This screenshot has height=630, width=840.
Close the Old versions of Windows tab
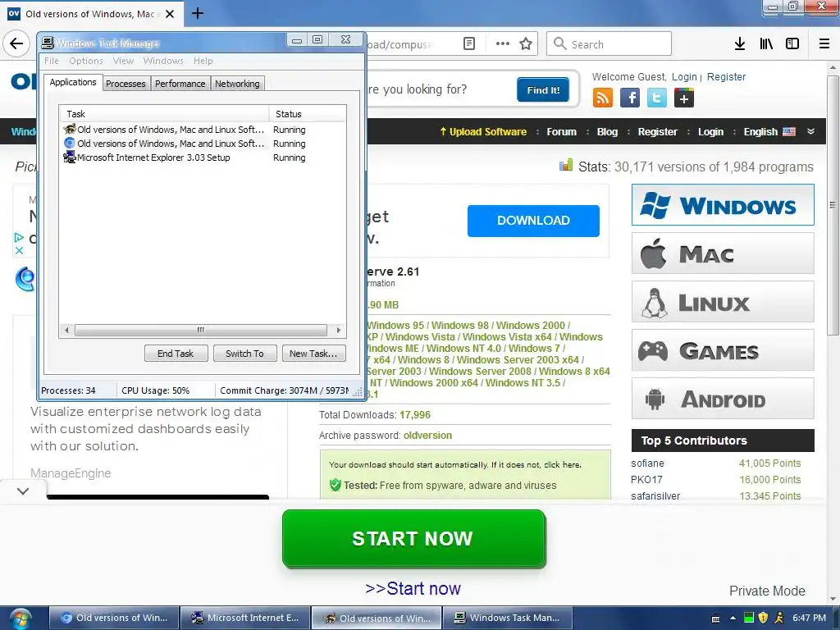pos(170,14)
